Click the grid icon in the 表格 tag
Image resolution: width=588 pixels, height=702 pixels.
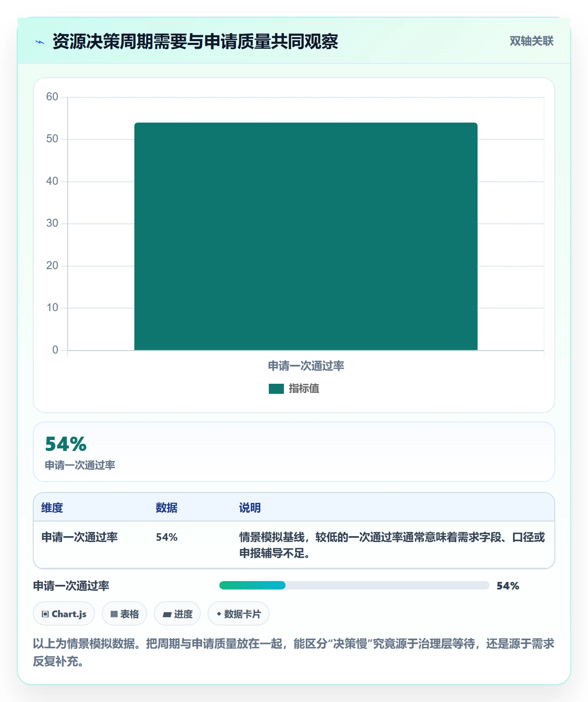(114, 614)
